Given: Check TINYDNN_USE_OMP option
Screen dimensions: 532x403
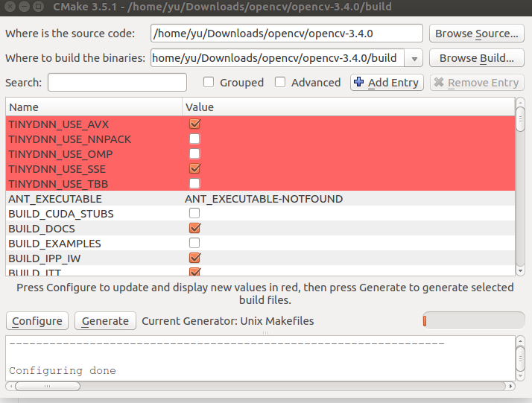Looking at the screenshot, I should point(194,153).
